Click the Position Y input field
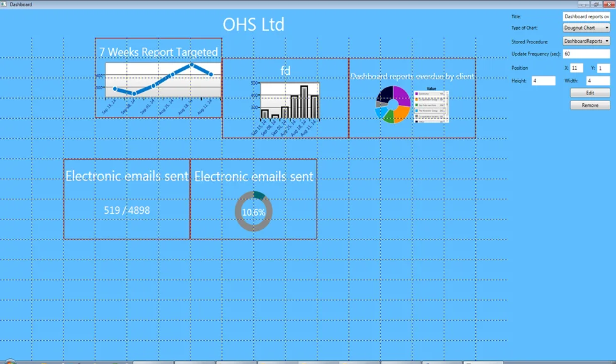The image size is (616, 364). coord(603,68)
